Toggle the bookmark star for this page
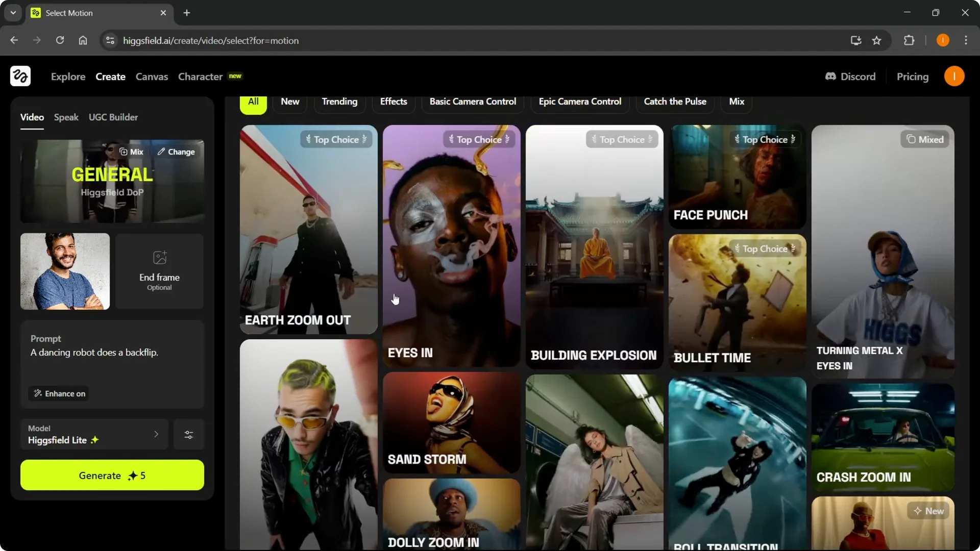The width and height of the screenshot is (980, 551). pos(877,40)
